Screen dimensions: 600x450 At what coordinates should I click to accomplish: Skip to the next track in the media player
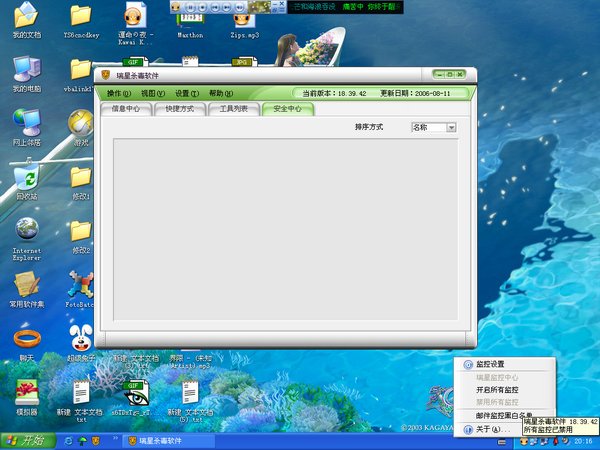tap(227, 7)
